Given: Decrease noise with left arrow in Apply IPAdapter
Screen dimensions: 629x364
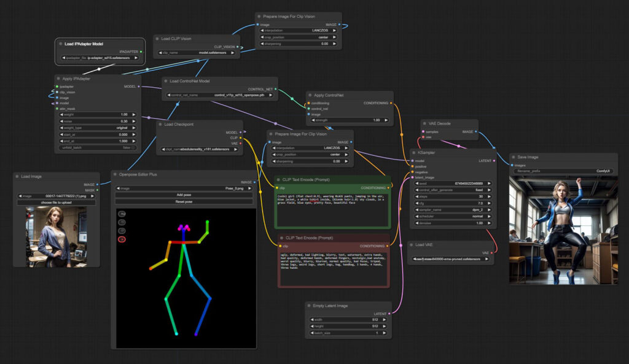Looking at the screenshot, I should point(61,121).
